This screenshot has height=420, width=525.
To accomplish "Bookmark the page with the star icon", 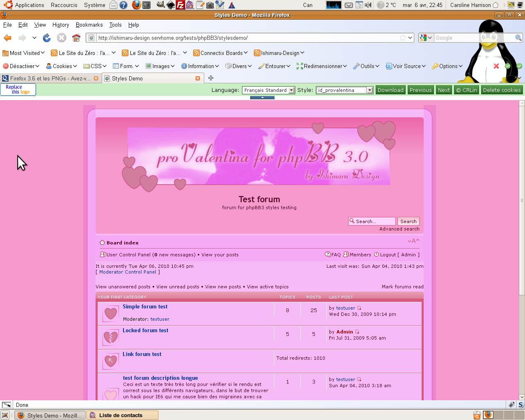I will [403, 38].
